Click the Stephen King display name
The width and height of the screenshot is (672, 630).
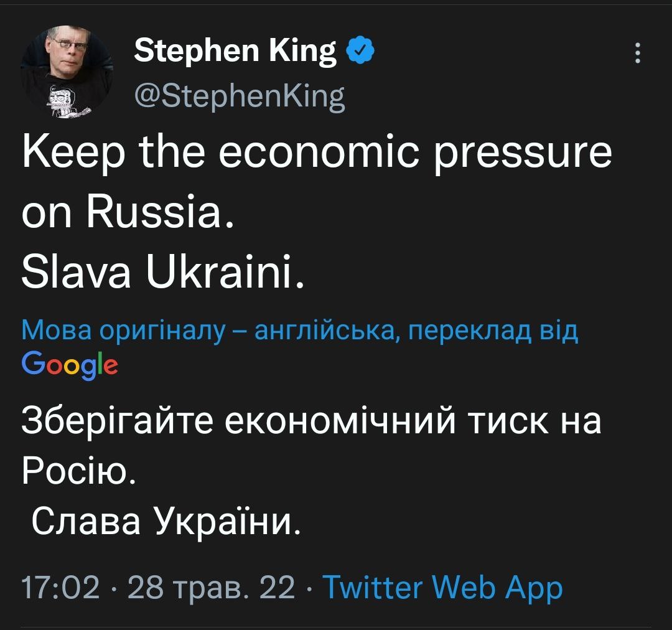coord(236,52)
